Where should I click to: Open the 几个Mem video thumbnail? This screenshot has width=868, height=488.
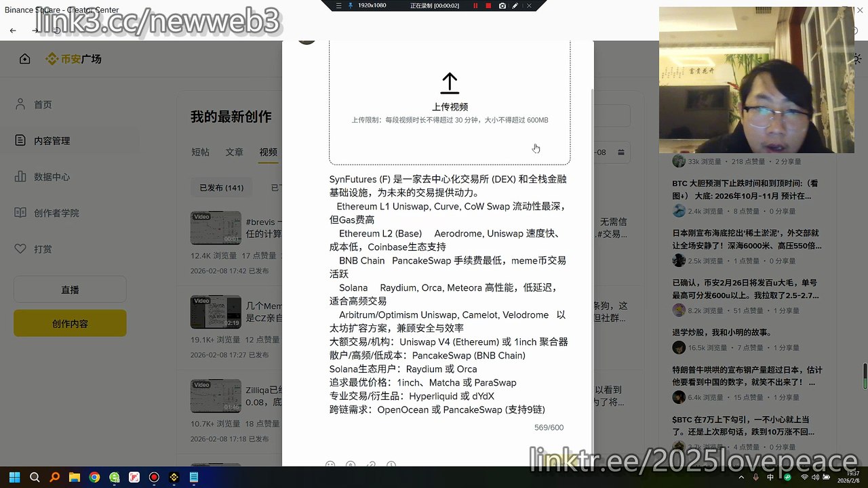tap(216, 312)
